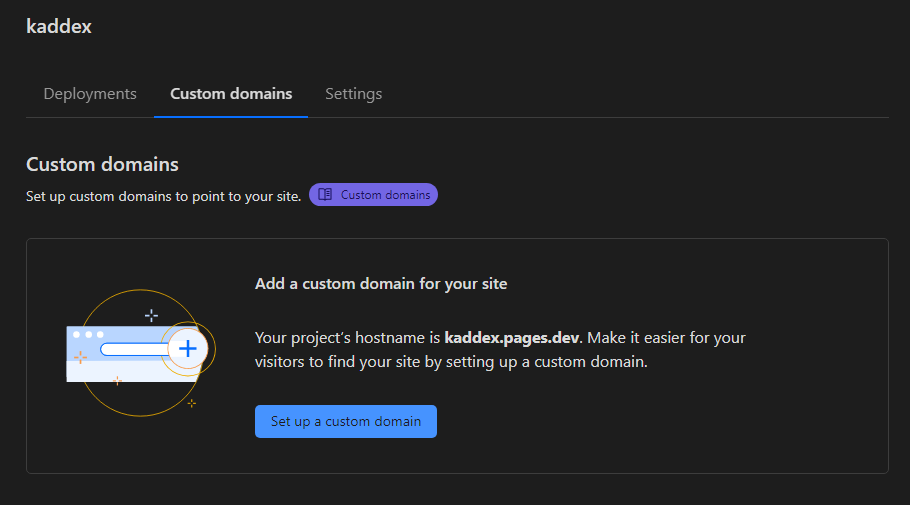This screenshot has height=505, width=910.
Task: Click the Add a custom domain for your site heading
Action: 381,284
